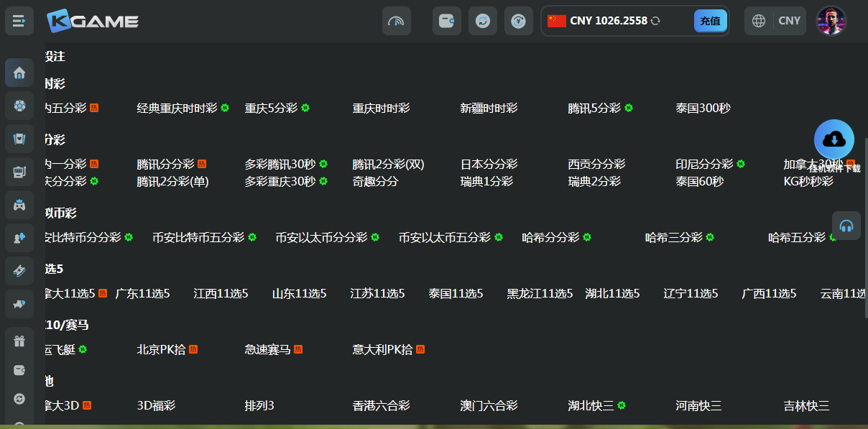
Task: Open the yuan currency icon in header
Action: click(x=519, y=21)
